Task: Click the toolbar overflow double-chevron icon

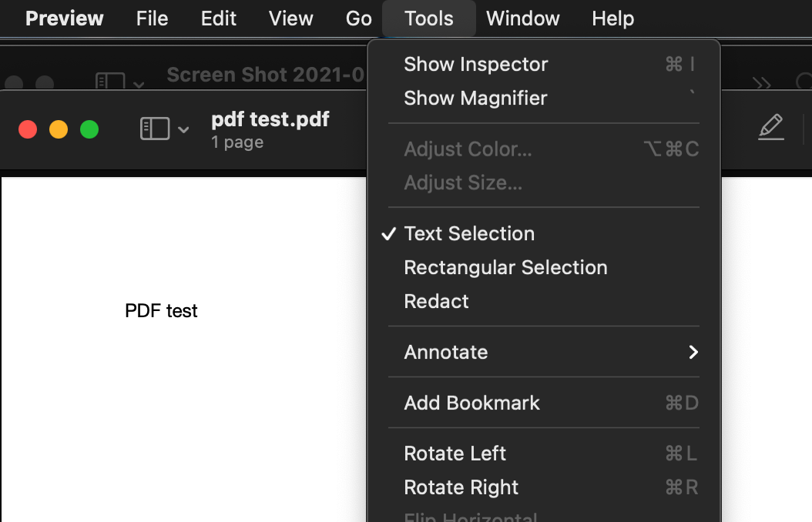Action: (761, 83)
